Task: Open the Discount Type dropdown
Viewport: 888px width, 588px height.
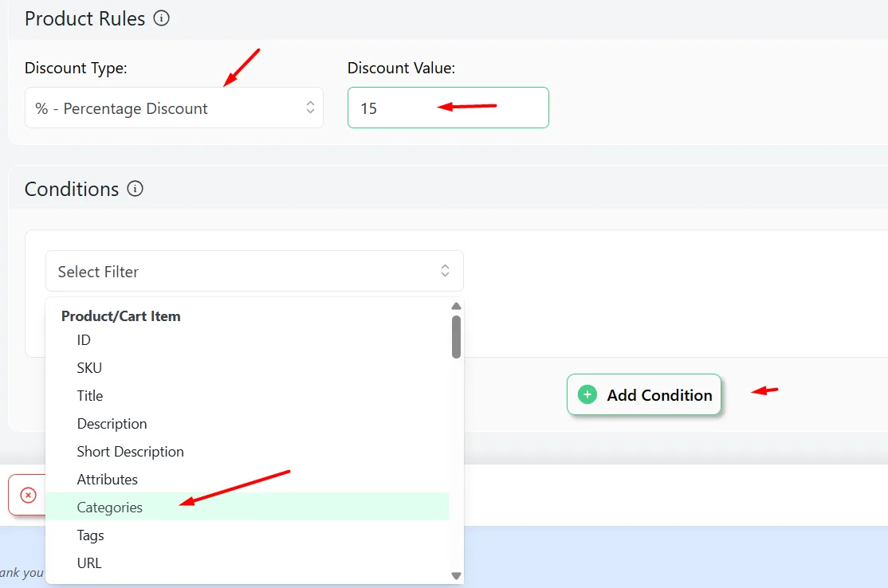Action: pos(174,108)
